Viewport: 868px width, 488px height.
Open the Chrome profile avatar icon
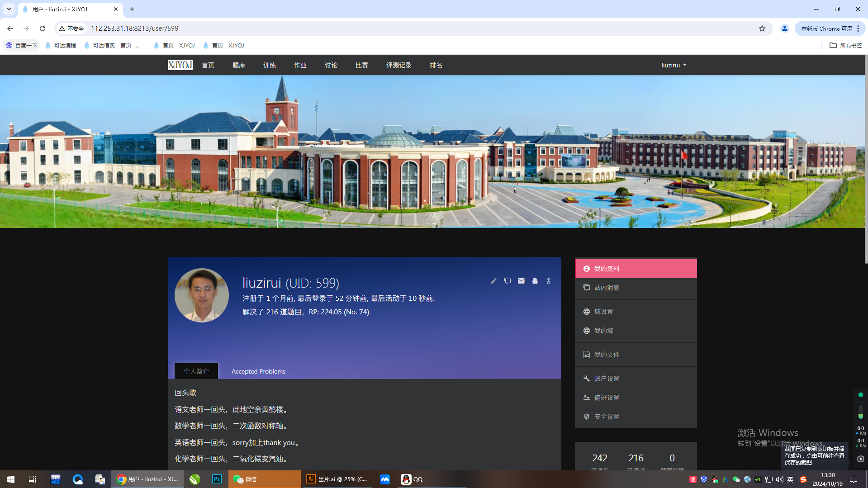[785, 28]
